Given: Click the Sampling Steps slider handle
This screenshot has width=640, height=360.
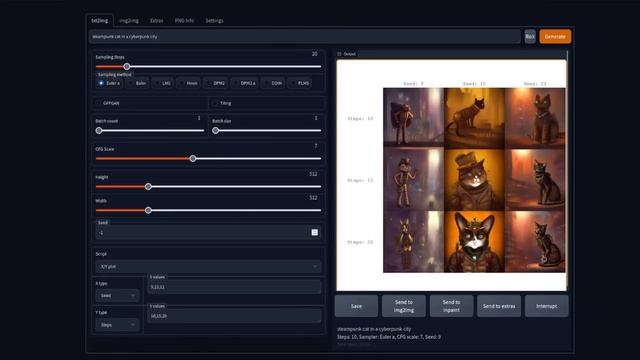Looking at the screenshot, I should click(127, 67).
